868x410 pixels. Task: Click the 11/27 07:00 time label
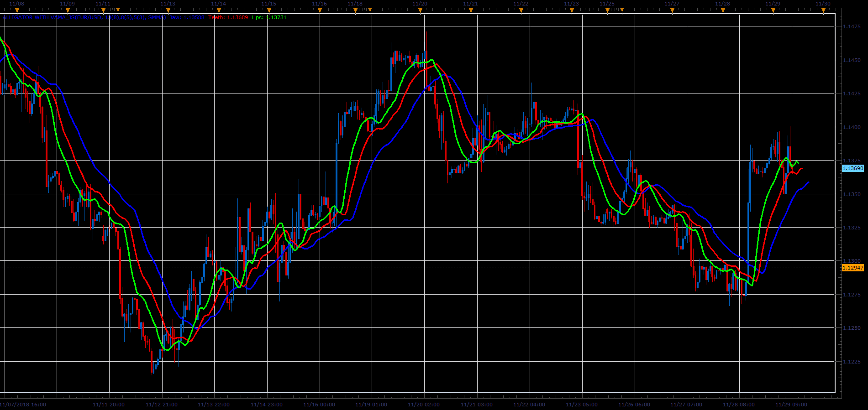[x=686, y=405]
